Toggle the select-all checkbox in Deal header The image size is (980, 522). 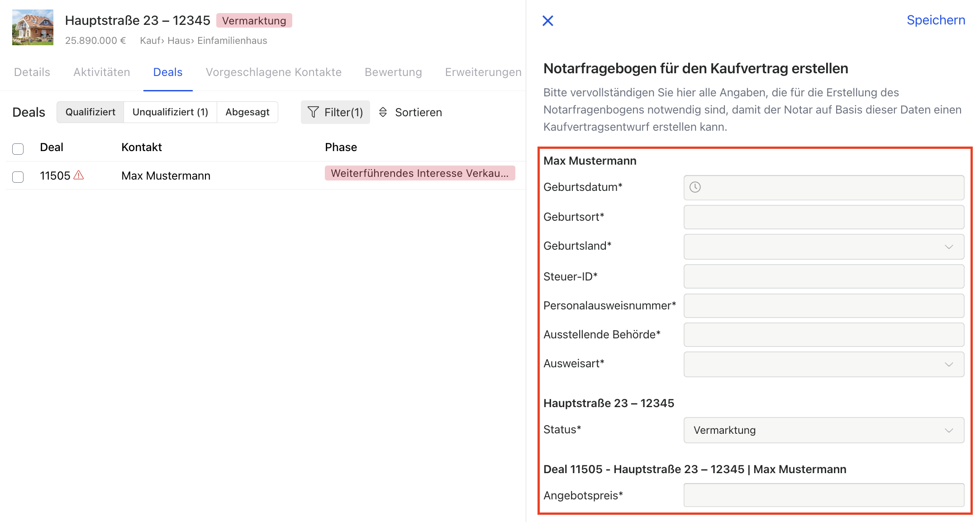click(x=18, y=149)
